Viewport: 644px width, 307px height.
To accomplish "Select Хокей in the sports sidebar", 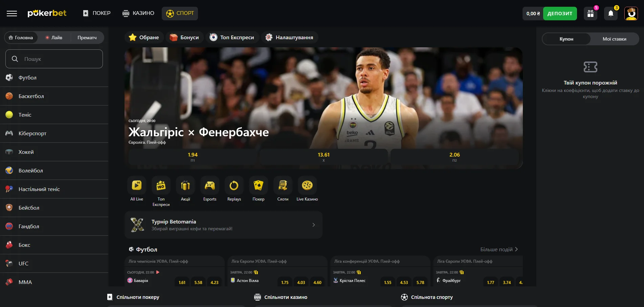I will [x=54, y=152].
